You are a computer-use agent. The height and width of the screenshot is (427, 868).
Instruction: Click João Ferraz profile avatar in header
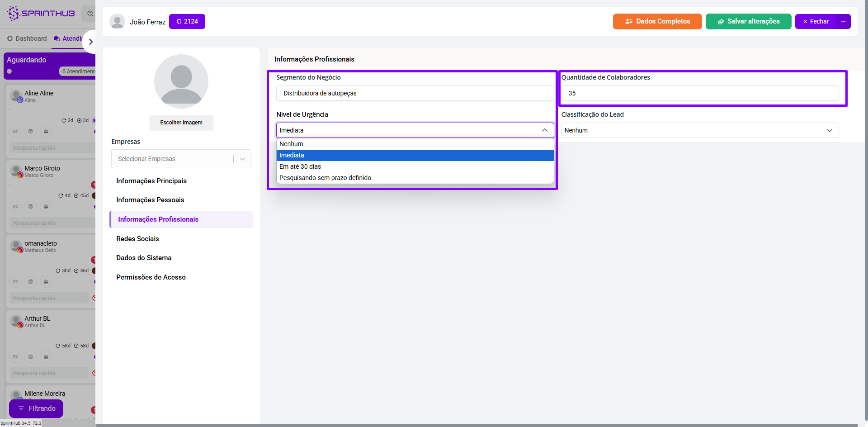click(117, 22)
